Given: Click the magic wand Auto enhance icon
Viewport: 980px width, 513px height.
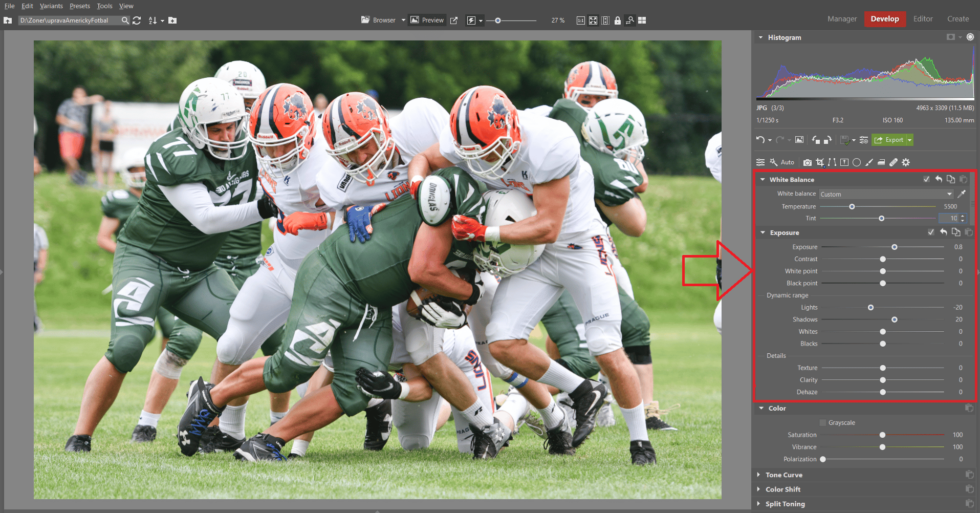Looking at the screenshot, I should pyautogui.click(x=774, y=162).
